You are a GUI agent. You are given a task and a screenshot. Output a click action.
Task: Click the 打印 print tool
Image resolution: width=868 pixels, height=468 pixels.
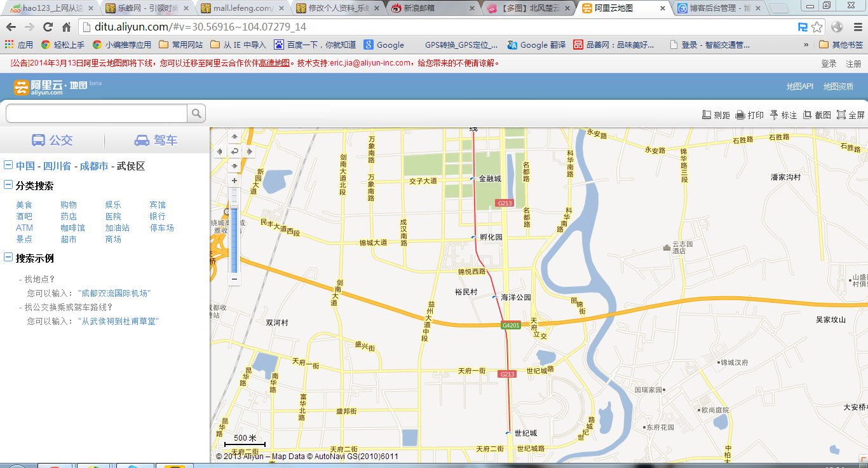[750, 115]
